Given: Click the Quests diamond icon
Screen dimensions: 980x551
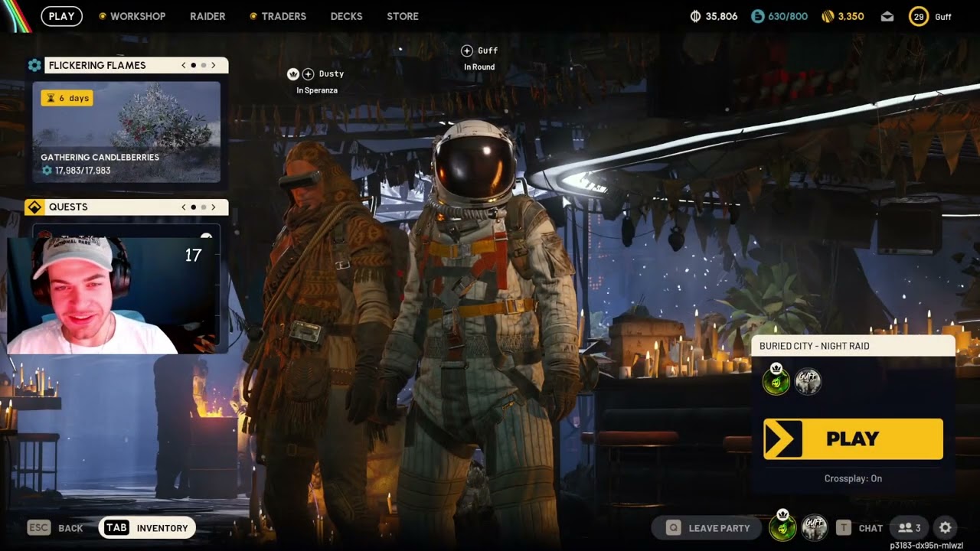Looking at the screenshot, I should [x=34, y=207].
